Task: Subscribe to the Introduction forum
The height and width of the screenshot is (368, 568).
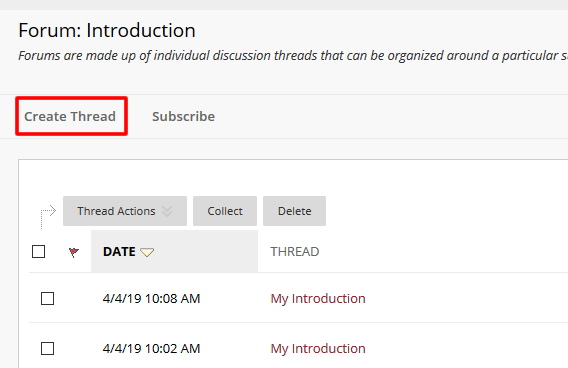Action: point(183,116)
